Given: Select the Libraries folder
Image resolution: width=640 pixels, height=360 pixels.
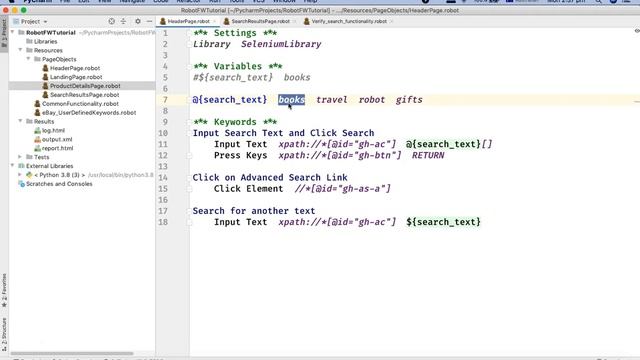Looking at the screenshot, I should (45, 42).
